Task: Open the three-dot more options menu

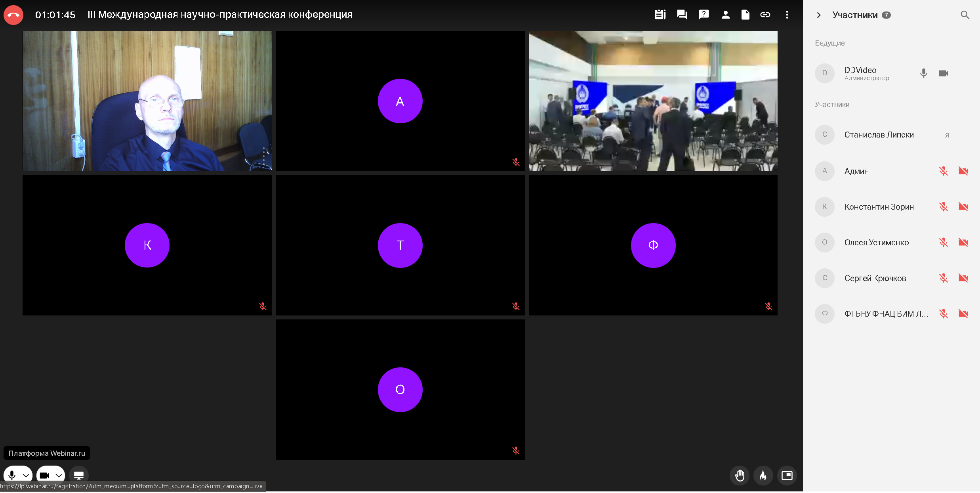Action: (787, 15)
